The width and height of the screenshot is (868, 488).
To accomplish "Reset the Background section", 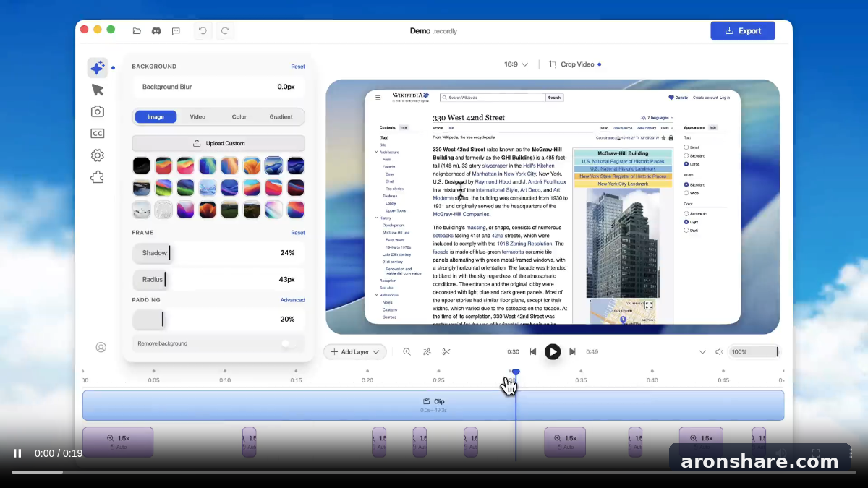I will click(298, 67).
